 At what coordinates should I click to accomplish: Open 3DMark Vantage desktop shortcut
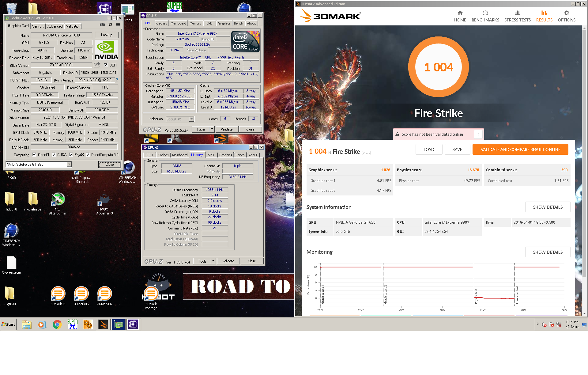[151, 298]
